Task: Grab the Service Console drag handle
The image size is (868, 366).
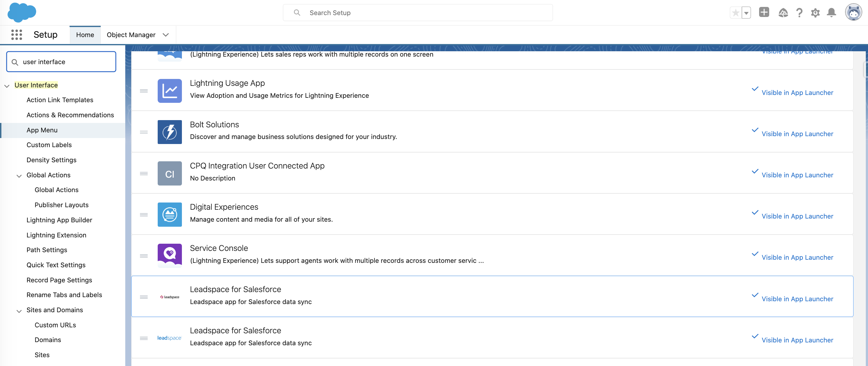Action: tap(144, 256)
